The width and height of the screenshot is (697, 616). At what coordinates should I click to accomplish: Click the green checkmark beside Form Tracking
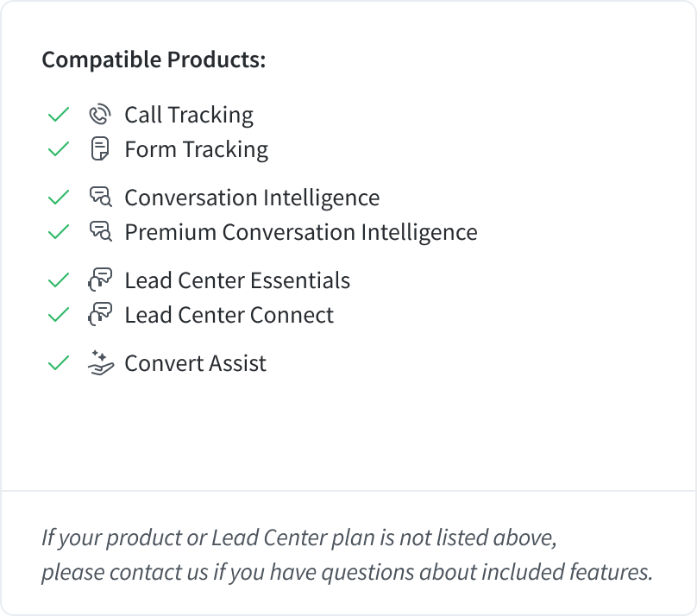[59, 149]
